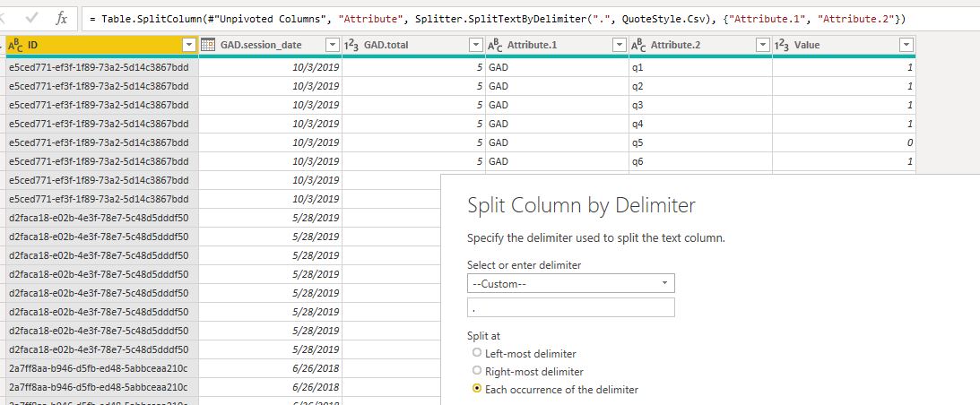Change data type icon of GAD.session_date column

coord(208,45)
